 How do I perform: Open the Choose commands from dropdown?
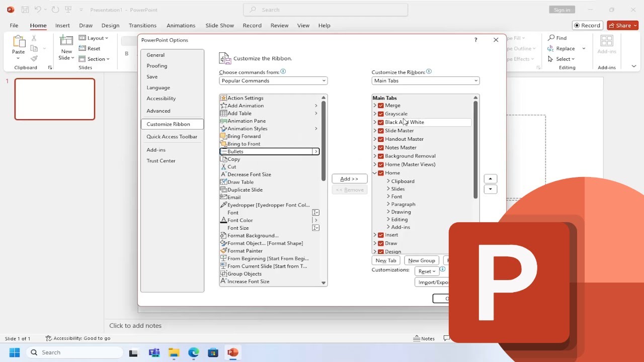pos(273,81)
